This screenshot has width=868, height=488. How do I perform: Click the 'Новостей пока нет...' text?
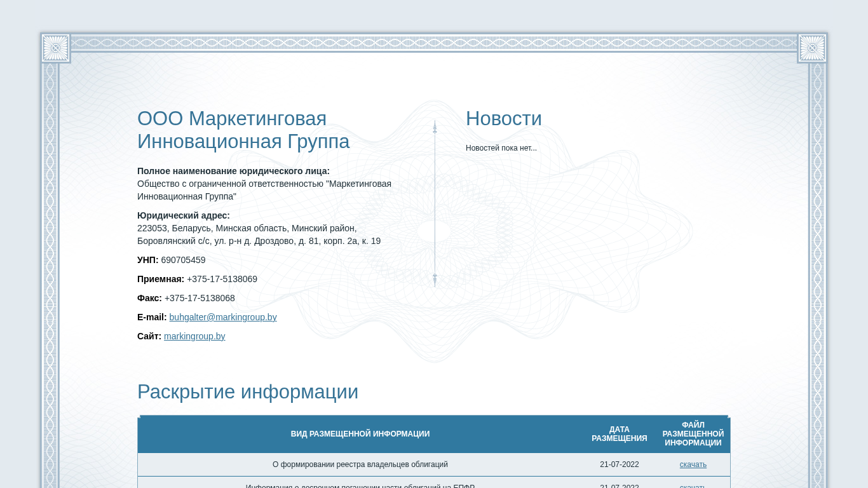501,148
